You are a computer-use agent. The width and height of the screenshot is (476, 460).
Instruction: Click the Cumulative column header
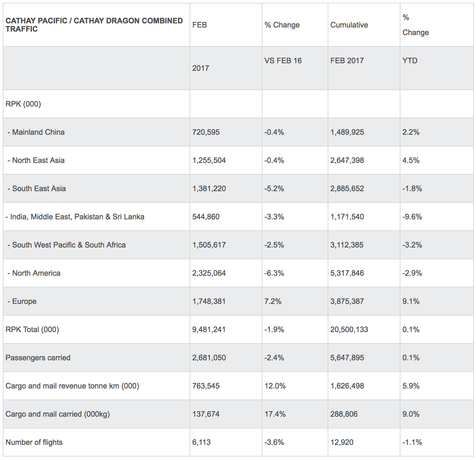pyautogui.click(x=349, y=25)
